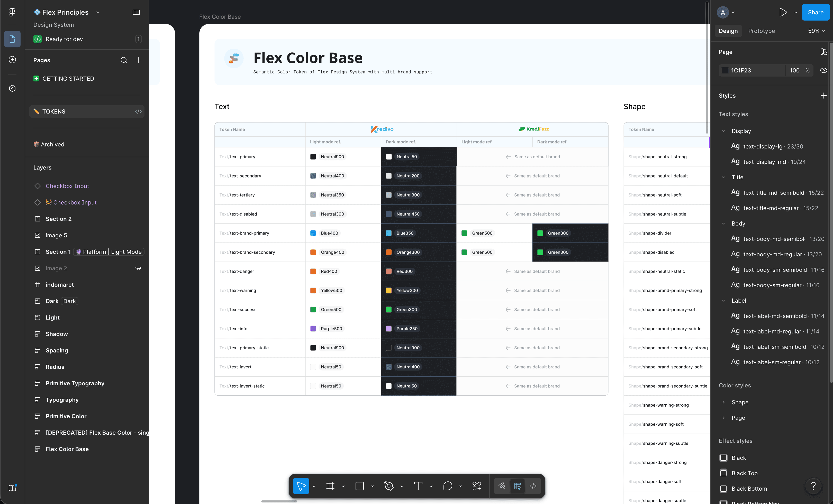Click the Orange400 swatch in text-brand-secondary row

coord(313,252)
